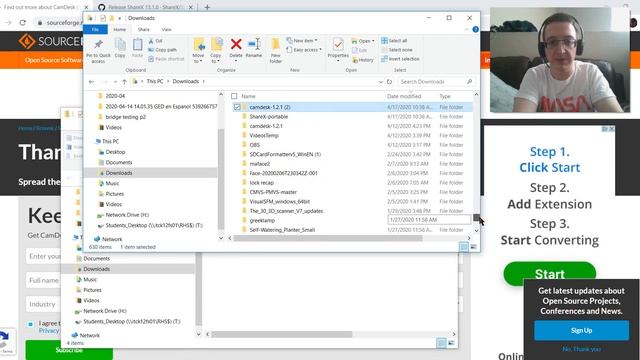Select Music in the back Explorer window
This screenshot has width=640, height=360.
click(90, 280)
